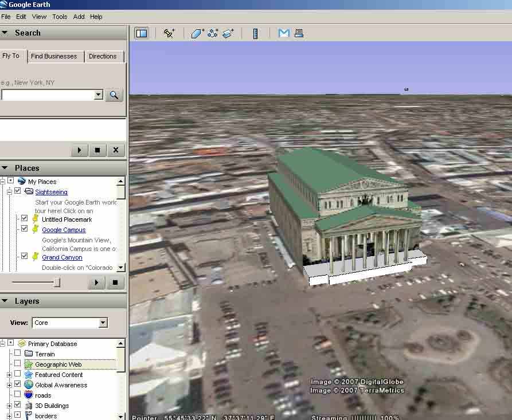
Task: Click the borders flag icon
Action: pos(29,415)
